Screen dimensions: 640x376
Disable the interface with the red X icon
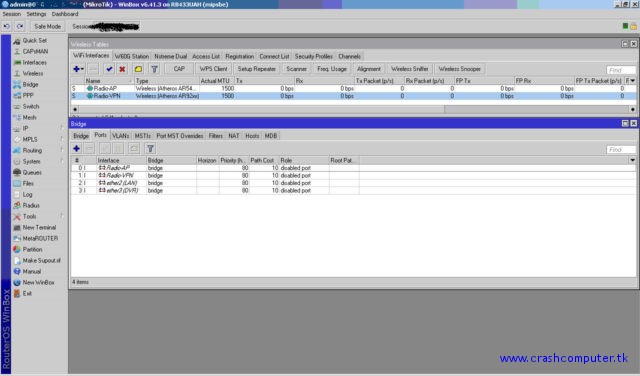click(x=122, y=69)
